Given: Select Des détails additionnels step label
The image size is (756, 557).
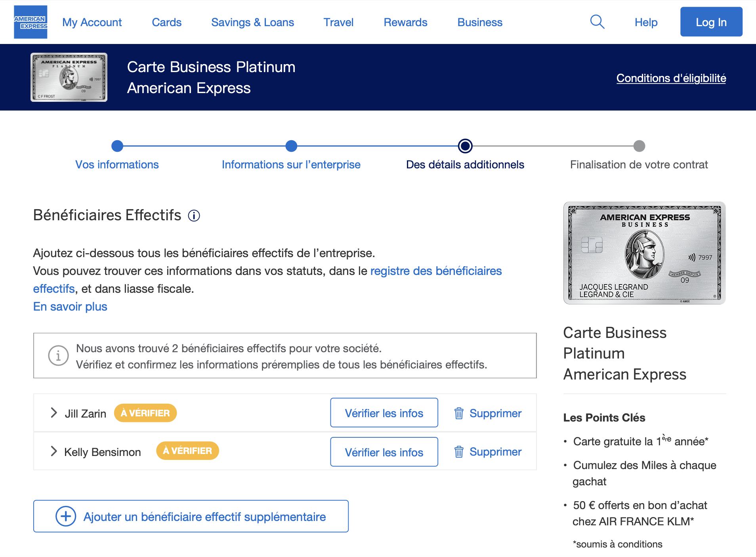Looking at the screenshot, I should tap(465, 164).
